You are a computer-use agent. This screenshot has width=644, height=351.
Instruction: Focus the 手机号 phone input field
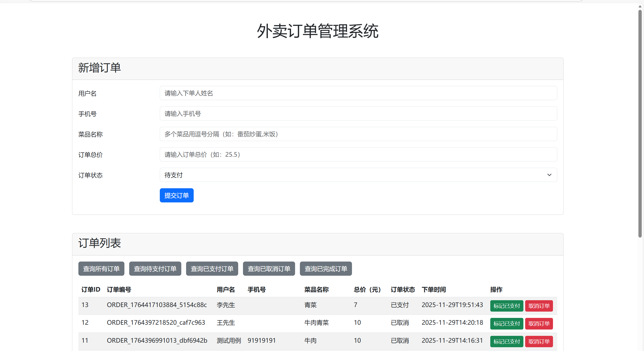tap(358, 113)
